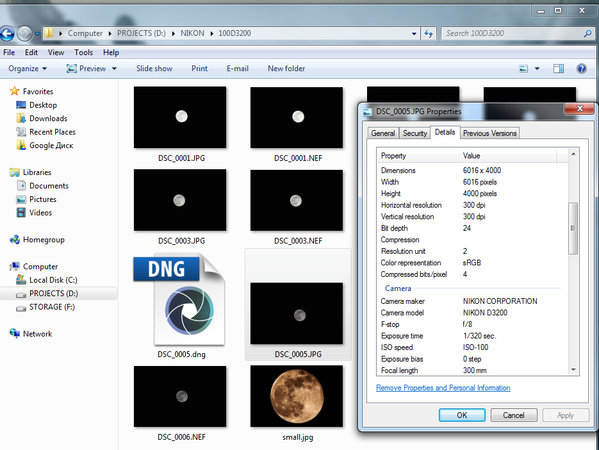
Task: Click the refresh icon beside address bar
Action: pyautogui.click(x=428, y=34)
